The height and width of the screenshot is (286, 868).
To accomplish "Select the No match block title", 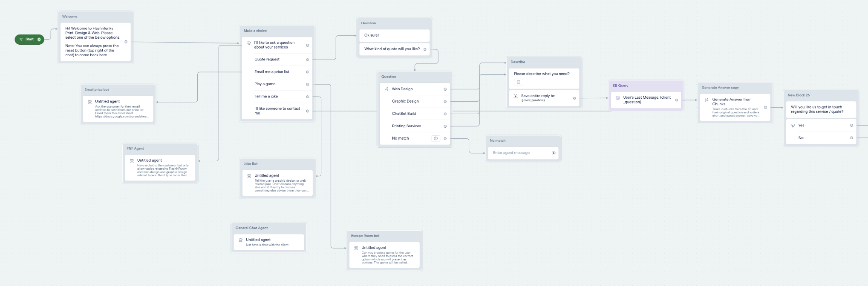I will (x=498, y=140).
